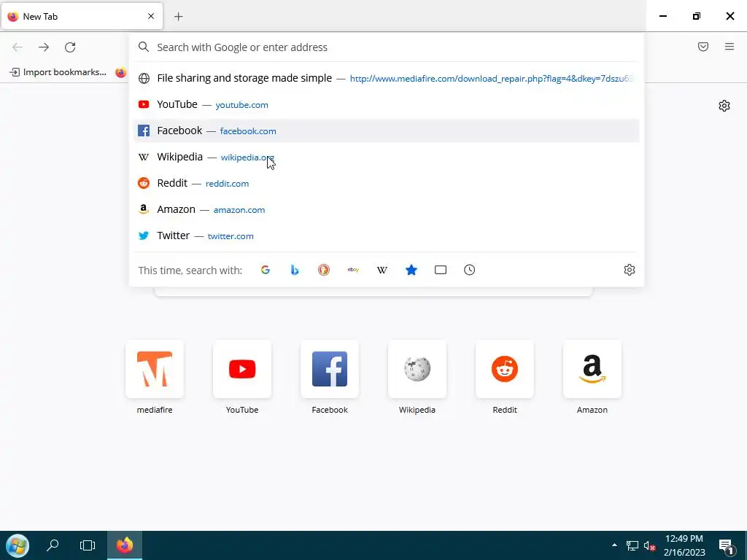
Task: Go forward one page
Action: pyautogui.click(x=44, y=47)
